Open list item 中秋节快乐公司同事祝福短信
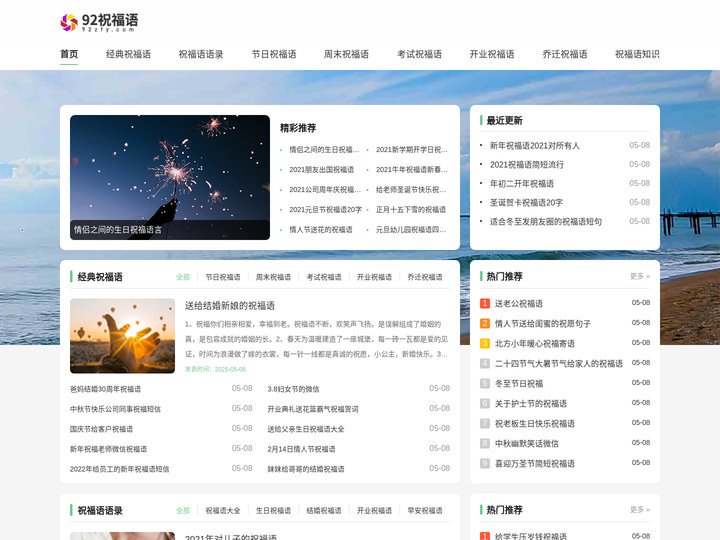 (115, 409)
